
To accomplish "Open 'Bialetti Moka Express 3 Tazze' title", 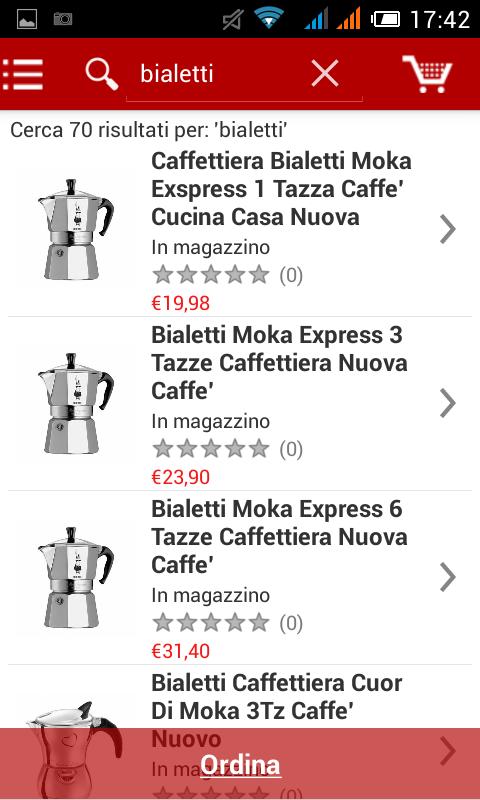I will click(279, 363).
